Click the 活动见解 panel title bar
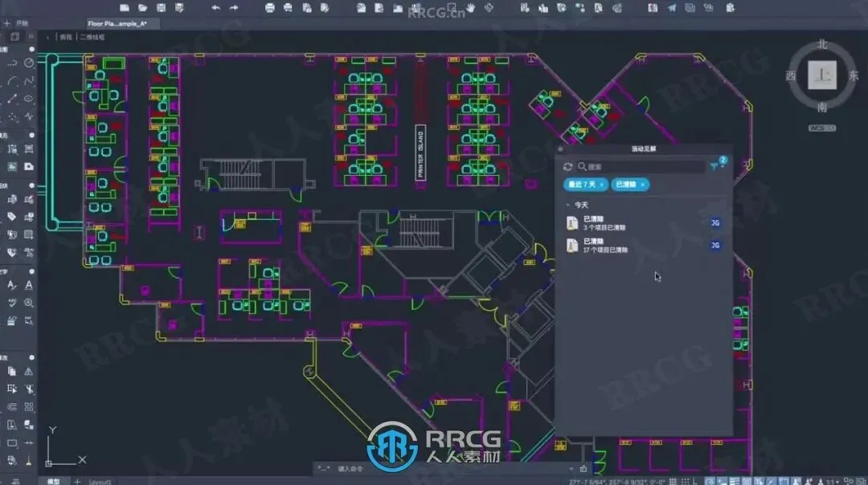 pyautogui.click(x=644, y=149)
